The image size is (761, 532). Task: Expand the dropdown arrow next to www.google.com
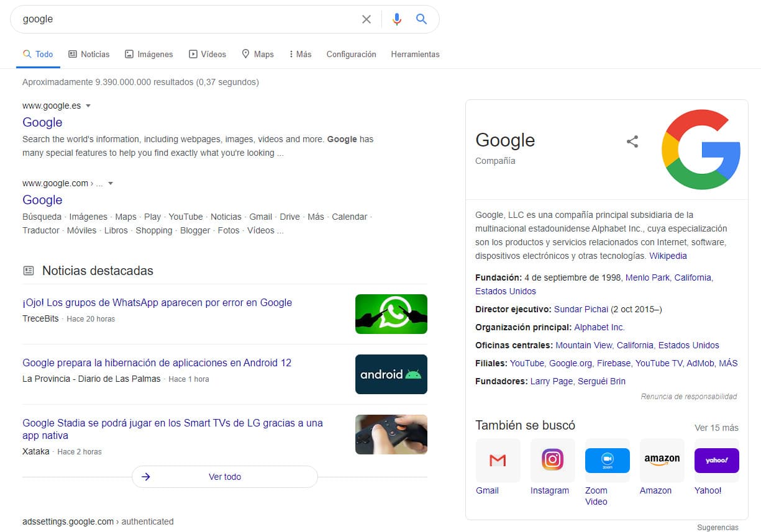coord(111,184)
